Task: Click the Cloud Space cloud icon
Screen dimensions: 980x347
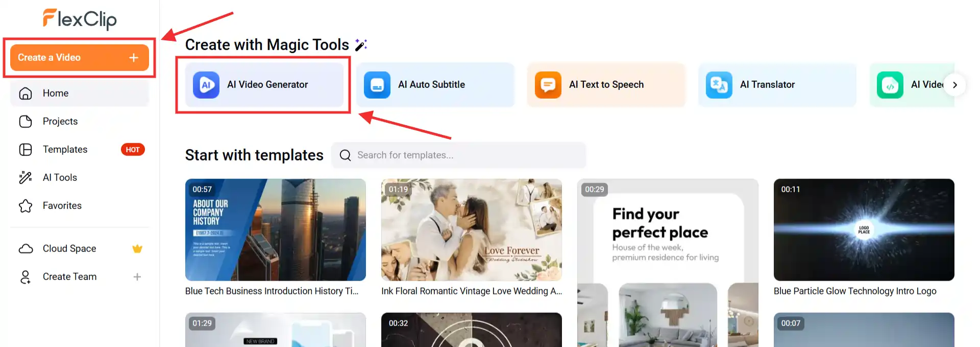Action: [x=26, y=248]
